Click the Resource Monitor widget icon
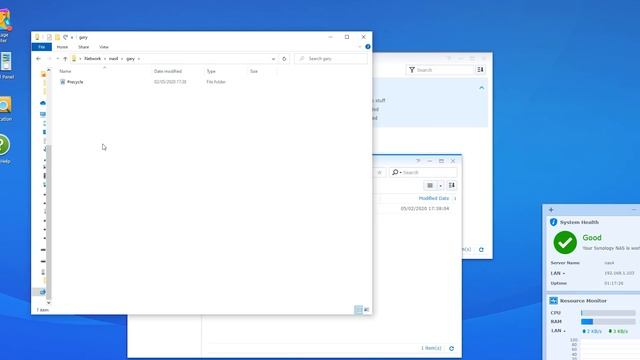The image size is (640, 360). click(x=553, y=301)
